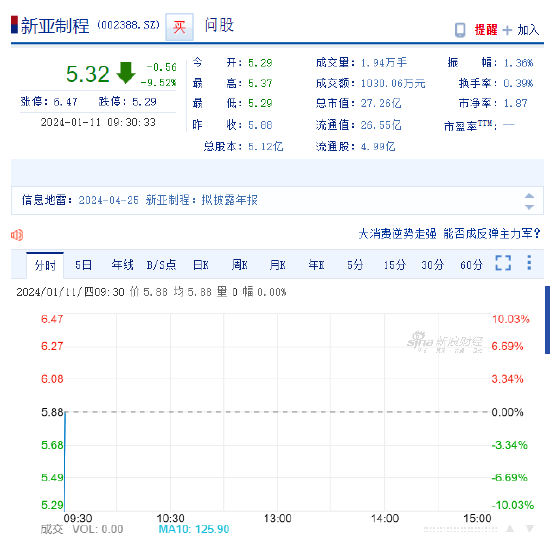Click the -10.03% lower limit axis label
Screen dimensions: 550x535
point(512,505)
